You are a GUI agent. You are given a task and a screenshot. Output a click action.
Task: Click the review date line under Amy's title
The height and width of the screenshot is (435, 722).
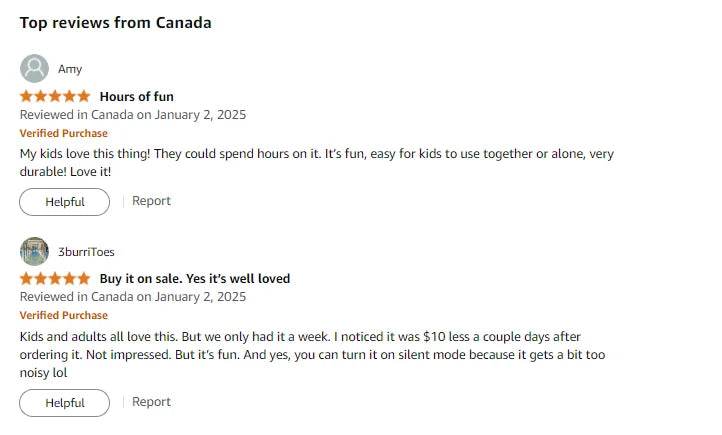133,115
